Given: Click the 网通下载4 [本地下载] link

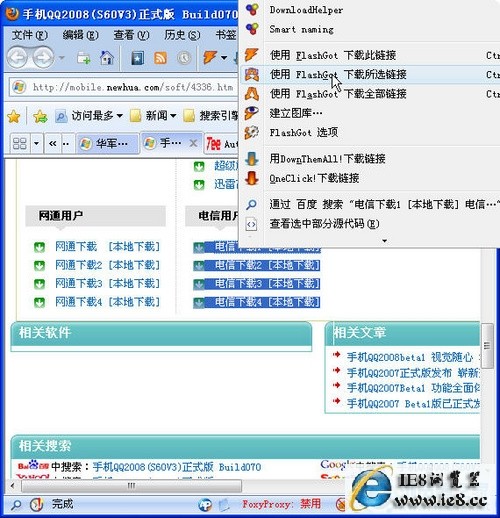Looking at the screenshot, I should pyautogui.click(x=107, y=302).
